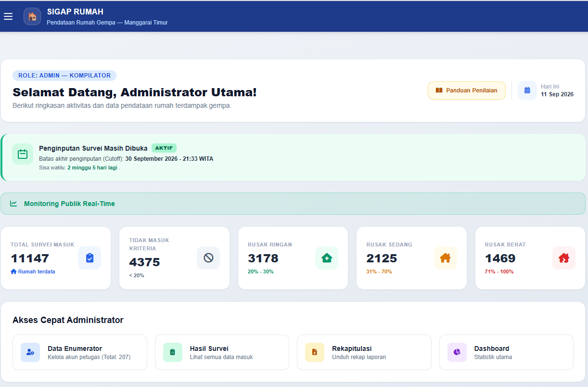The width and height of the screenshot is (588, 387).
Task: Click the orange house icon on Rusak Sedang
Action: click(446, 258)
